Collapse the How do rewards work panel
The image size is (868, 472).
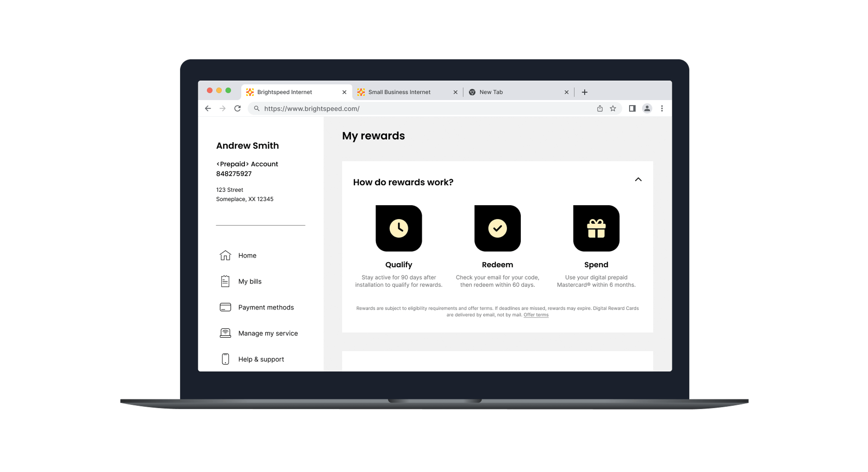(x=638, y=180)
